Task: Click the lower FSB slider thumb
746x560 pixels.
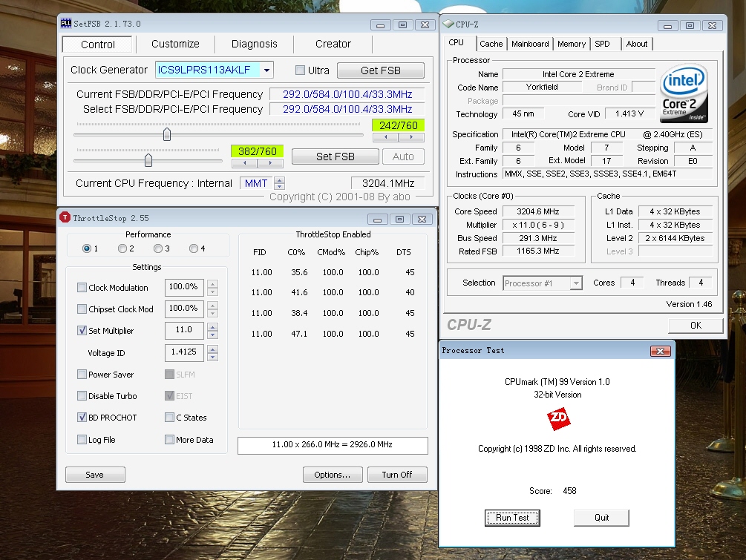Action: point(148,160)
